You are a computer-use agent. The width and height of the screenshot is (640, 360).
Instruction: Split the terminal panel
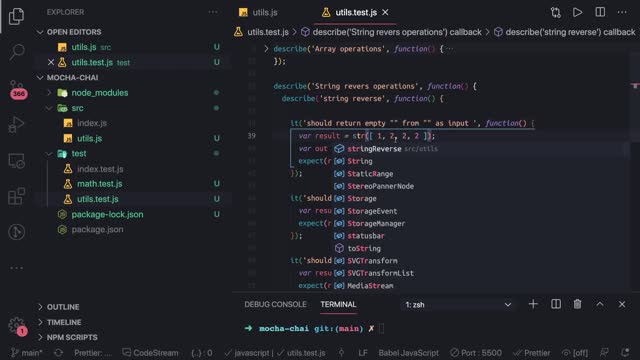(x=556, y=304)
